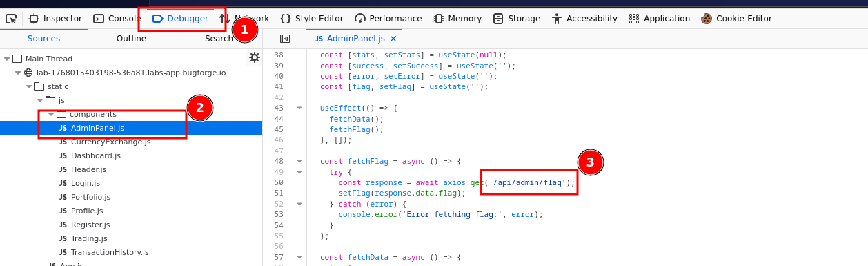Switch to the Accessibility tab
The width and height of the screenshot is (868, 266).
pos(584,19)
